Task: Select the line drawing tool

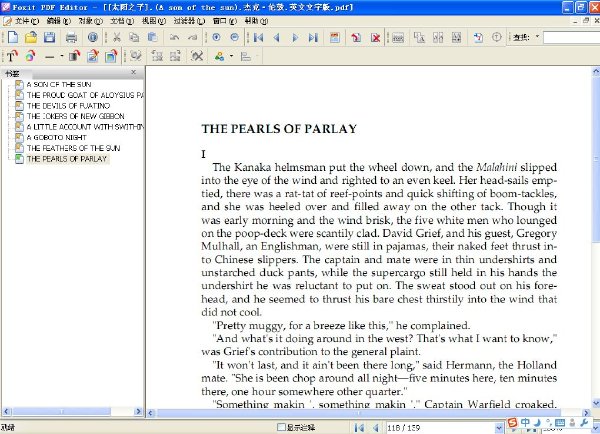Action: 49,57
